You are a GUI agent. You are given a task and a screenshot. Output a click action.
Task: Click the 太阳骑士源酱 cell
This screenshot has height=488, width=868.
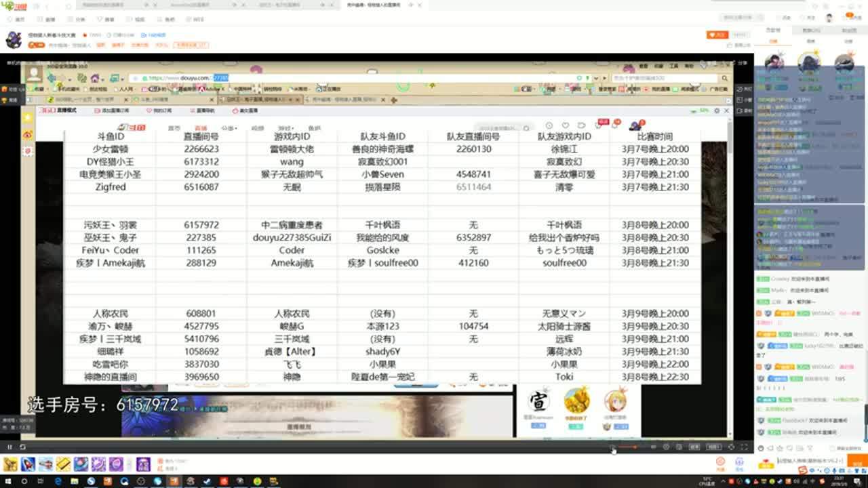564,326
